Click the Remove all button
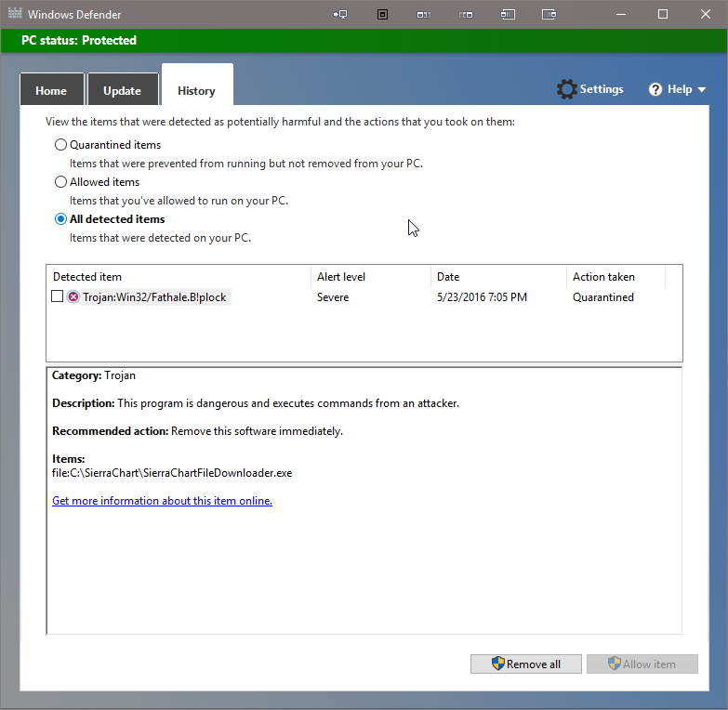The image size is (728, 710). click(x=525, y=664)
